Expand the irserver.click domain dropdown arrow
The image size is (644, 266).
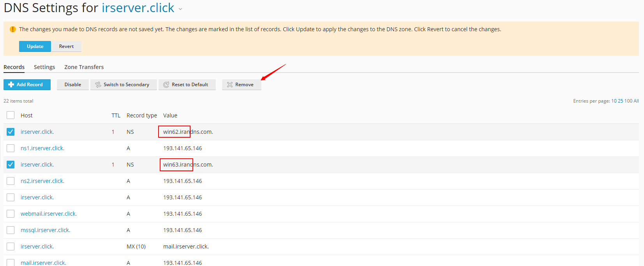coord(180,9)
